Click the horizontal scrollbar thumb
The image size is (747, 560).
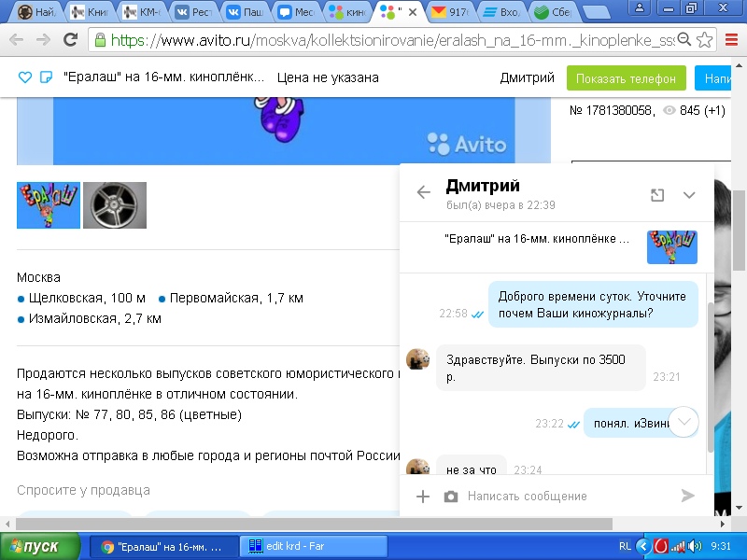click(x=314, y=524)
